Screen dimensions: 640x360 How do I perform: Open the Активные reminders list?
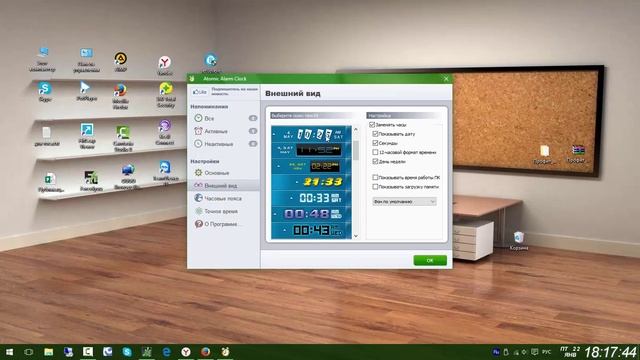(223, 131)
